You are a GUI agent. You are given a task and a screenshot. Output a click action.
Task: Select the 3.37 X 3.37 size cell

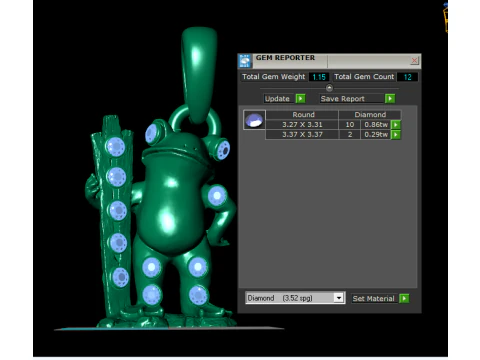[x=302, y=135]
